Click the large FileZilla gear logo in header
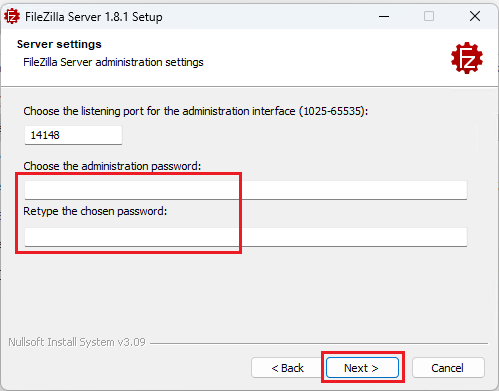 pos(467,58)
